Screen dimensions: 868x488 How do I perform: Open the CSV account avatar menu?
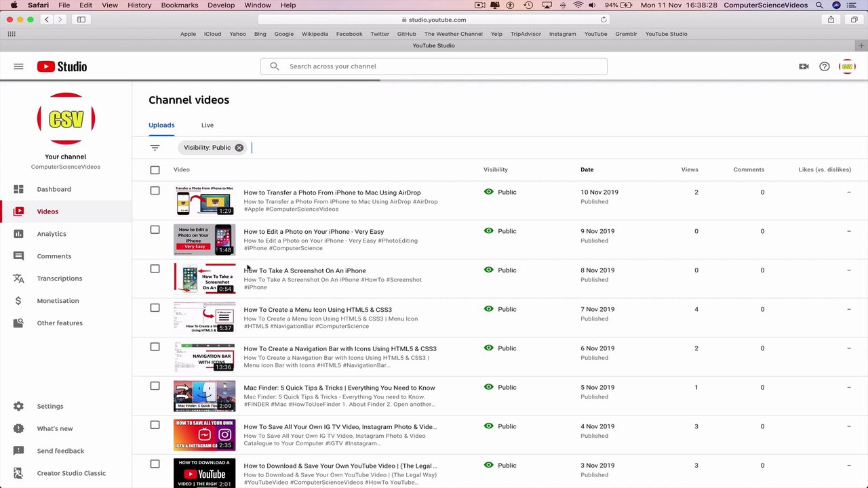[847, 66]
